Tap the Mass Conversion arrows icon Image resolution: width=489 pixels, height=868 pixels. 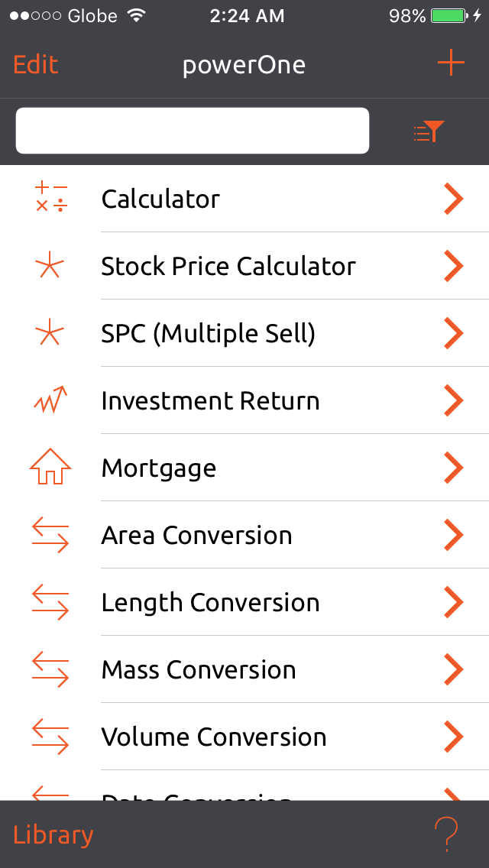(49, 669)
